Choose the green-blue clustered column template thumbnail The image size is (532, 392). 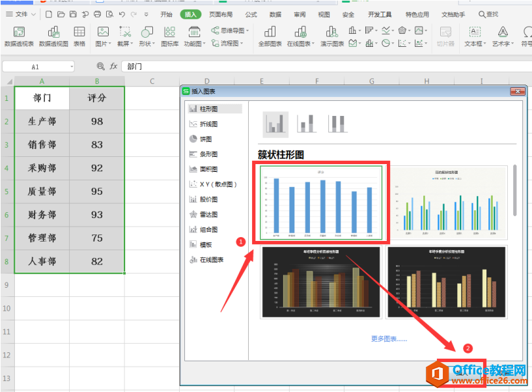447,203
